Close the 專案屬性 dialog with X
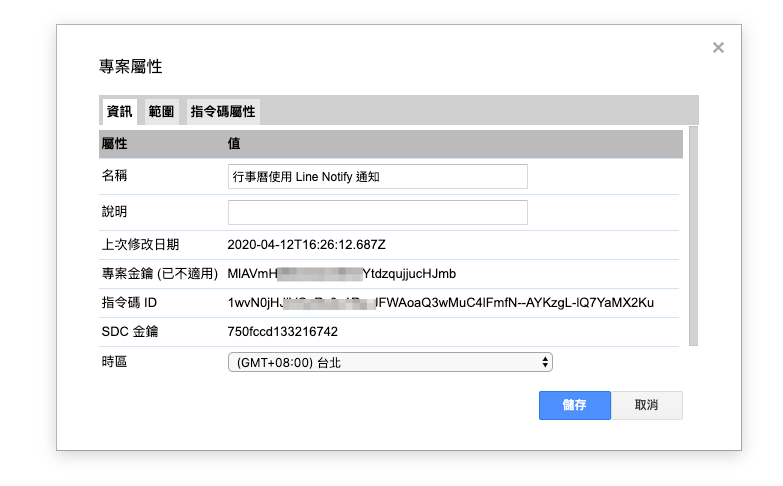Viewport: 783px width, 486px height. coord(717,47)
